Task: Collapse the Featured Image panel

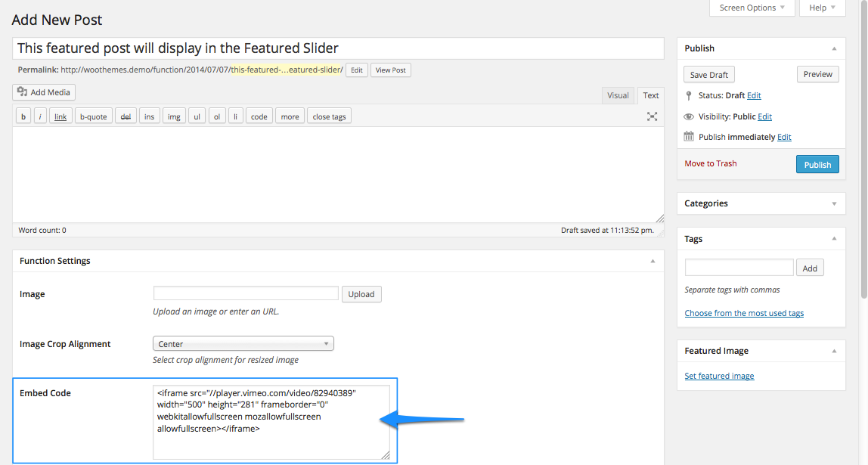Action: point(834,351)
